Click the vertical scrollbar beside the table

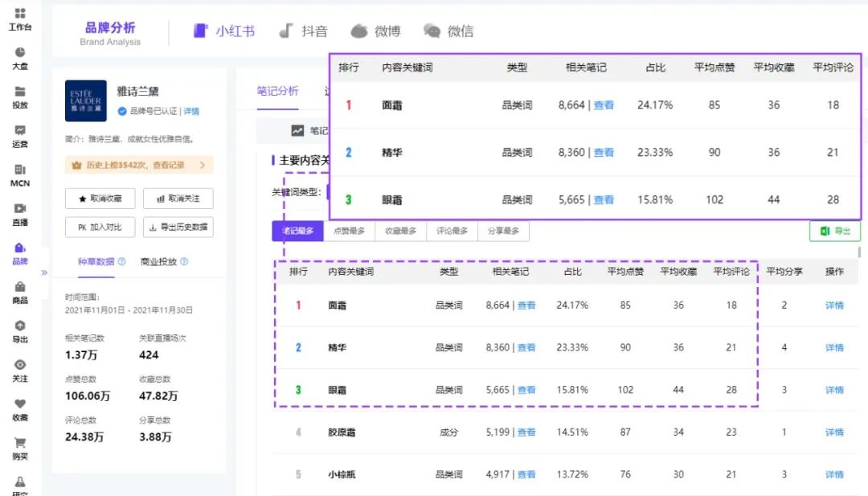pyautogui.click(x=859, y=252)
